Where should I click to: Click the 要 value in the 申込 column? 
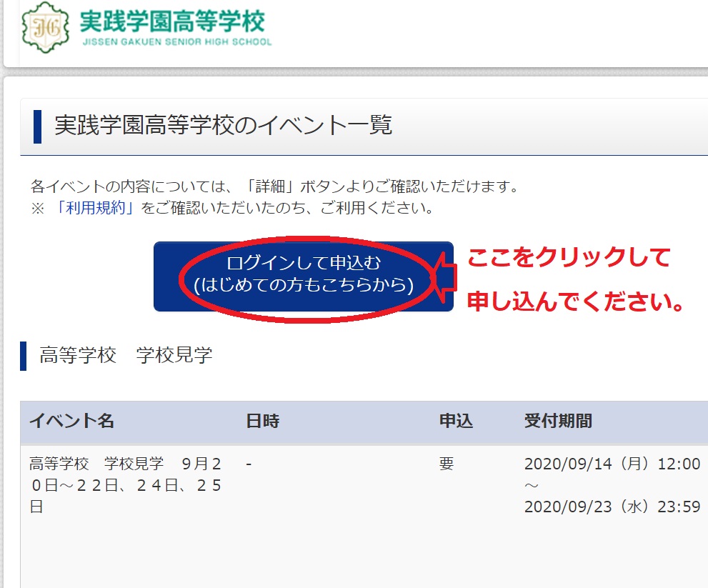[x=447, y=464]
